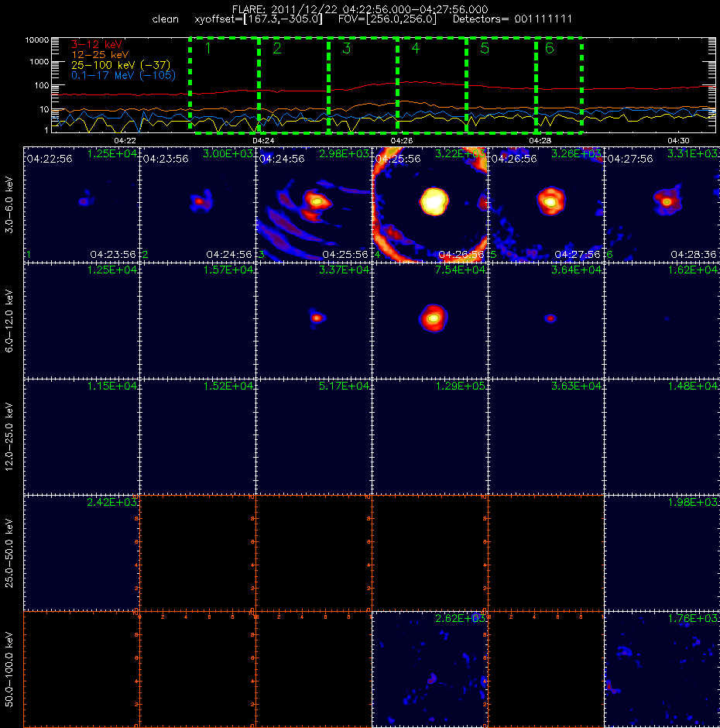720x728 pixels.
Task: Click the '3.0-6.0 keV' row label
Action: 9,204
